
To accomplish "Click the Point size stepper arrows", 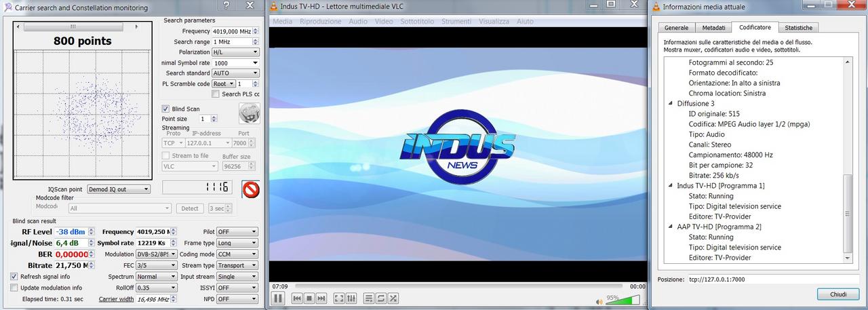I will click(214, 119).
